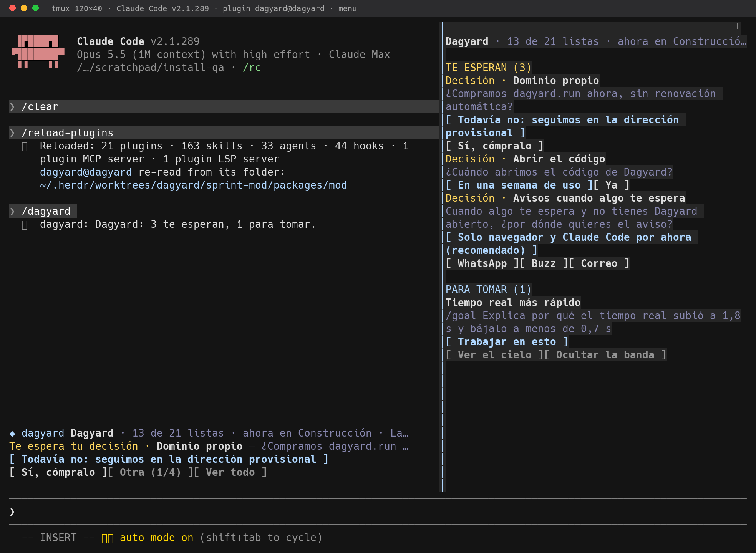Viewport: 756px width, 553px height.
Task: Click 'Decisión · Avisos cuando algo te espera' title
Action: [x=565, y=198]
